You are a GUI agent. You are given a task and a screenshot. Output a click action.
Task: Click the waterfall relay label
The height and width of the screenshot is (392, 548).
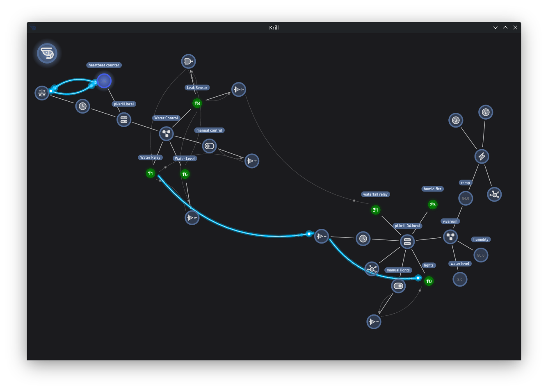(375, 194)
